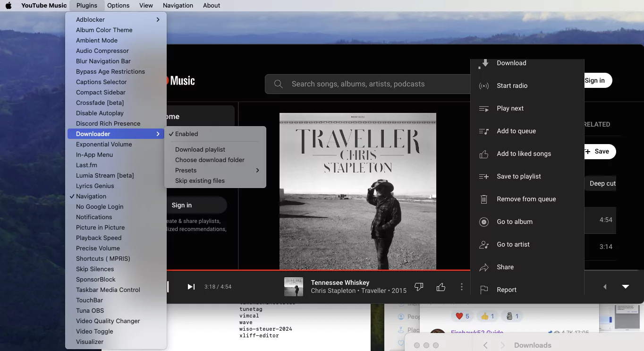This screenshot has width=644, height=351.
Task: Click the Sign in button
Action: [x=596, y=80]
